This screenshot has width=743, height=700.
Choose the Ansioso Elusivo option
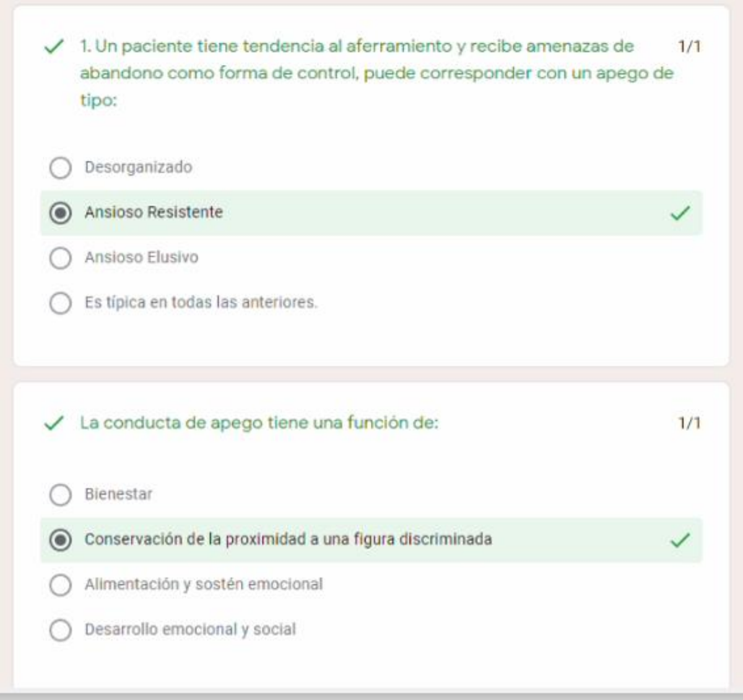point(60,258)
